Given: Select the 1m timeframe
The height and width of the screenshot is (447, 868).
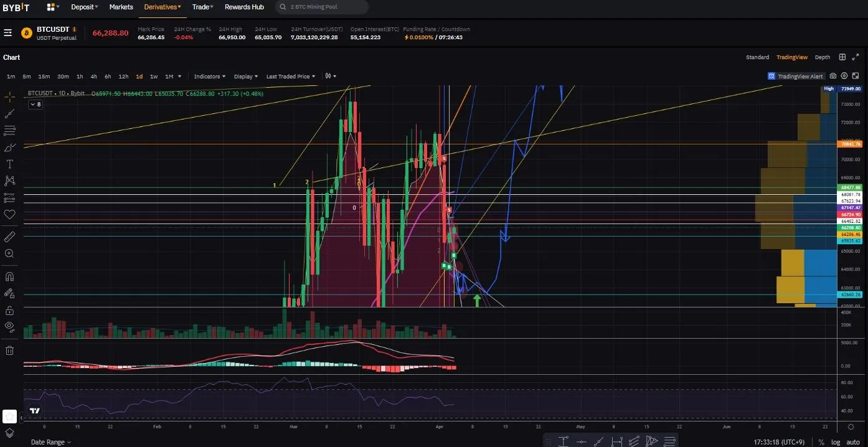Looking at the screenshot, I should pyautogui.click(x=11, y=77).
